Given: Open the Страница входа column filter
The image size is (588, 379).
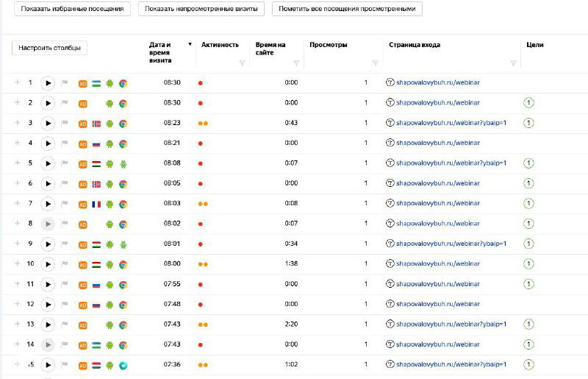Looking at the screenshot, I should [x=513, y=63].
